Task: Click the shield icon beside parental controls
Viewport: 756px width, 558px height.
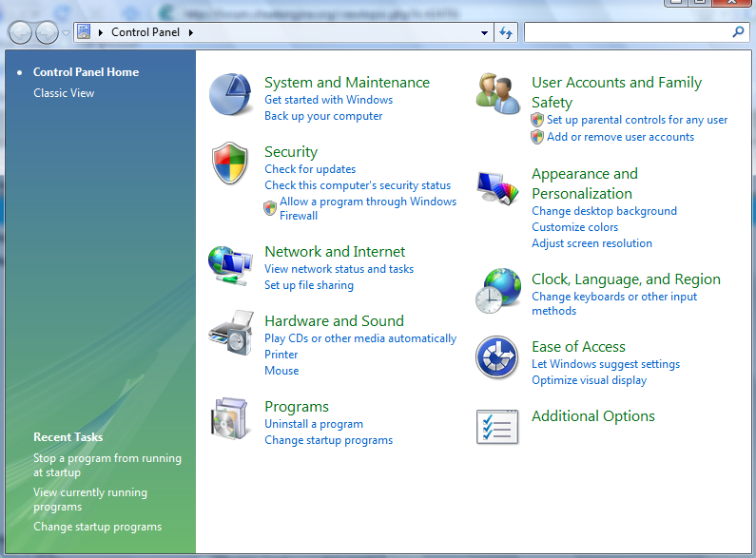Action: pos(537,120)
